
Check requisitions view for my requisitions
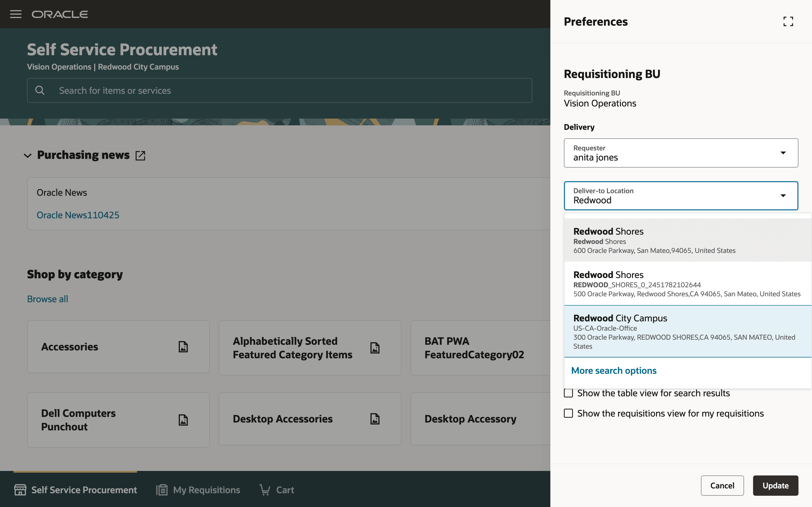(x=568, y=413)
